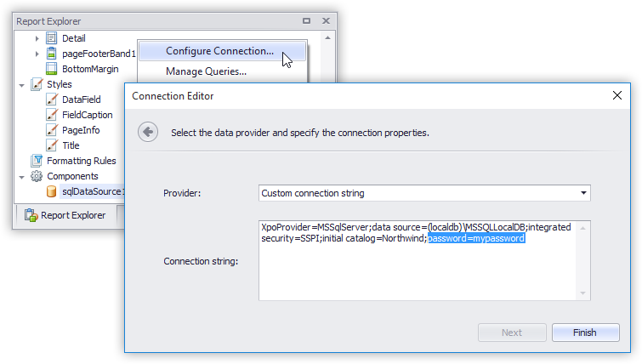Click the BottomMargin band icon
This screenshot has width=642, height=364.
point(51,69)
